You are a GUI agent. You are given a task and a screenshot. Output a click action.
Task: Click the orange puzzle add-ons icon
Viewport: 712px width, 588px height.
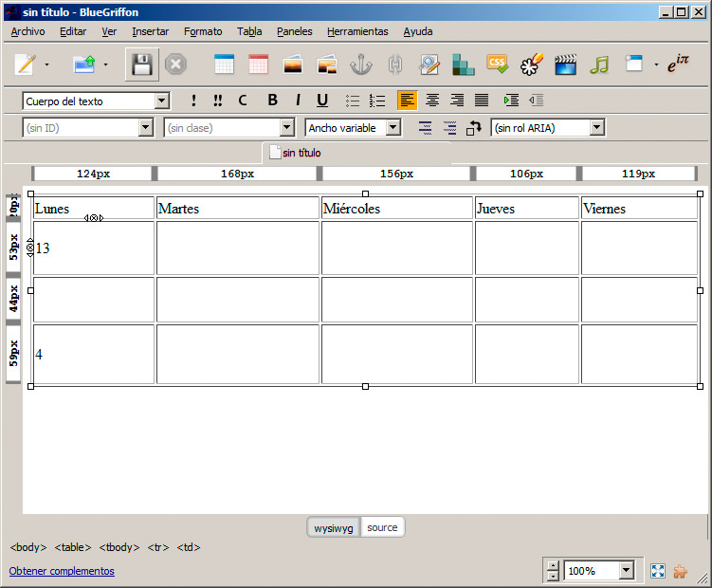click(x=680, y=571)
